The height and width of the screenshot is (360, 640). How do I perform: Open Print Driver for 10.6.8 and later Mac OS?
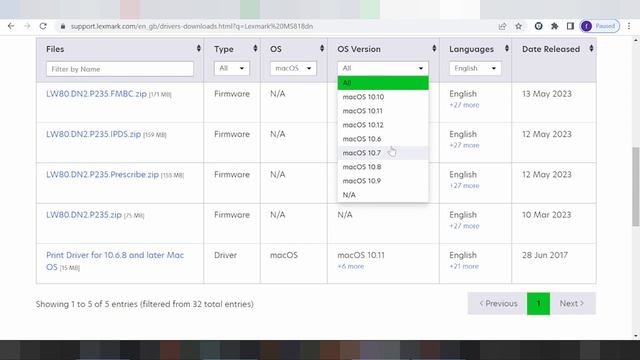(115, 261)
